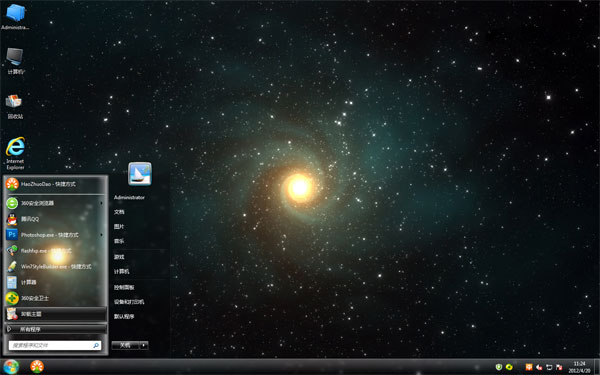Click the orange input method tray icon
The width and height of the screenshot is (600, 375).
529,367
